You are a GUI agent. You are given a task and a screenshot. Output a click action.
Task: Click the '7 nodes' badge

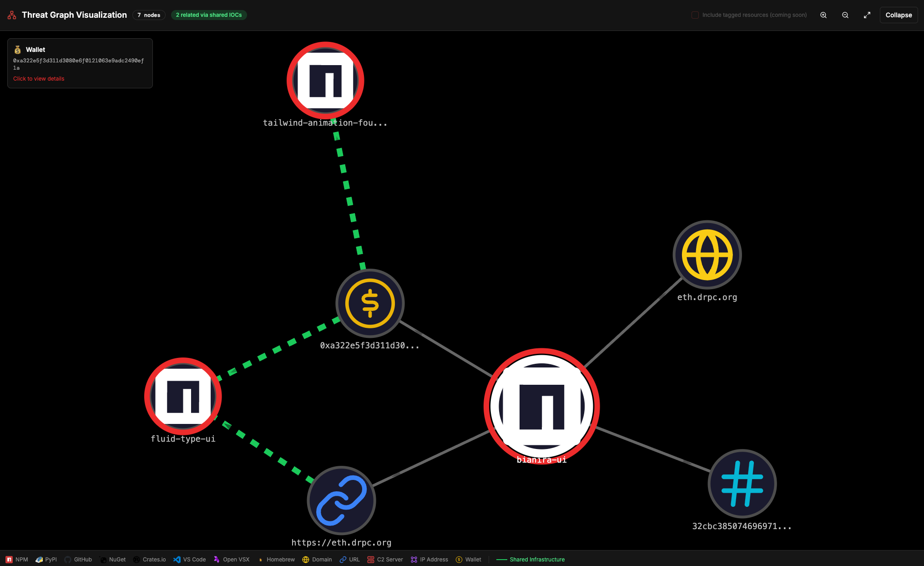tap(149, 15)
